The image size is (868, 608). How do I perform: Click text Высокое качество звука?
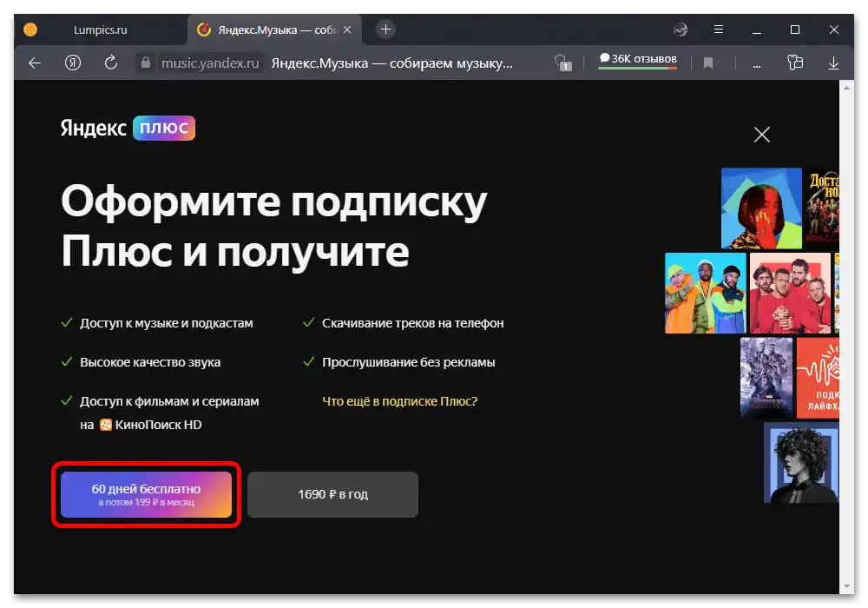(x=150, y=362)
